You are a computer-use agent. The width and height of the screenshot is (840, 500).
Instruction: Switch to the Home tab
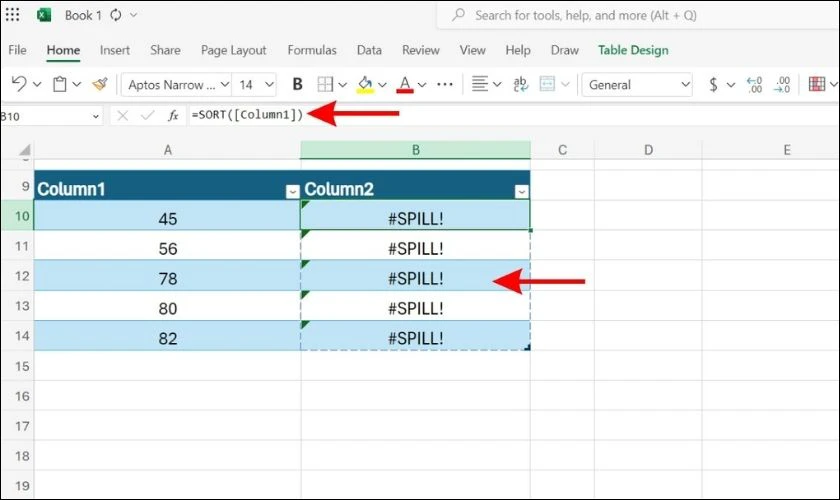point(63,50)
